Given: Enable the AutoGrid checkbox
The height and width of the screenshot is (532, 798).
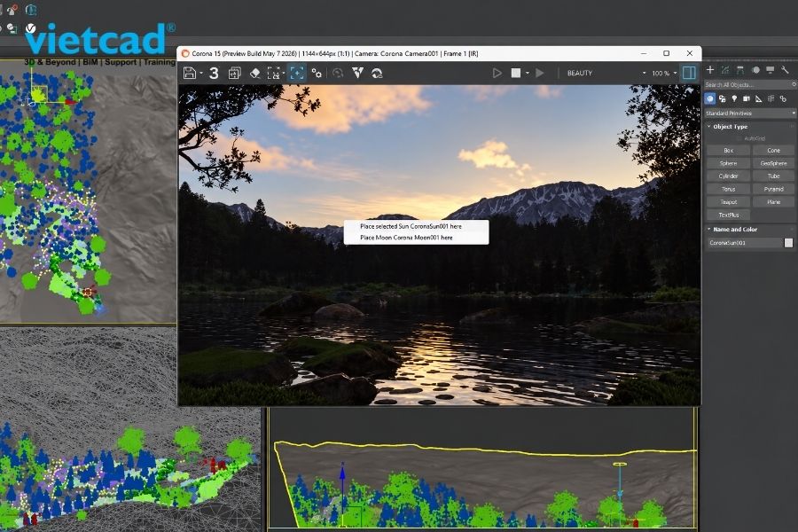Looking at the screenshot, I should tap(739, 138).
